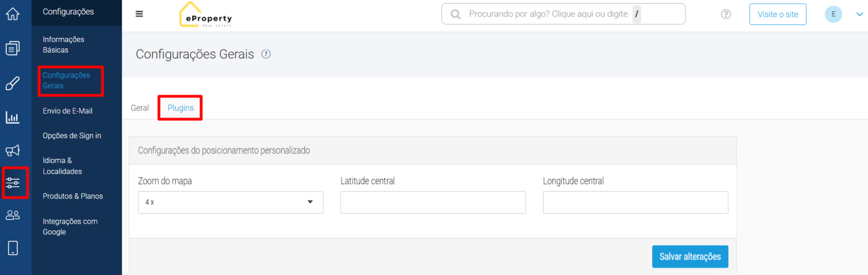
Task: Open Idioma & Localidades settings
Action: (62, 166)
